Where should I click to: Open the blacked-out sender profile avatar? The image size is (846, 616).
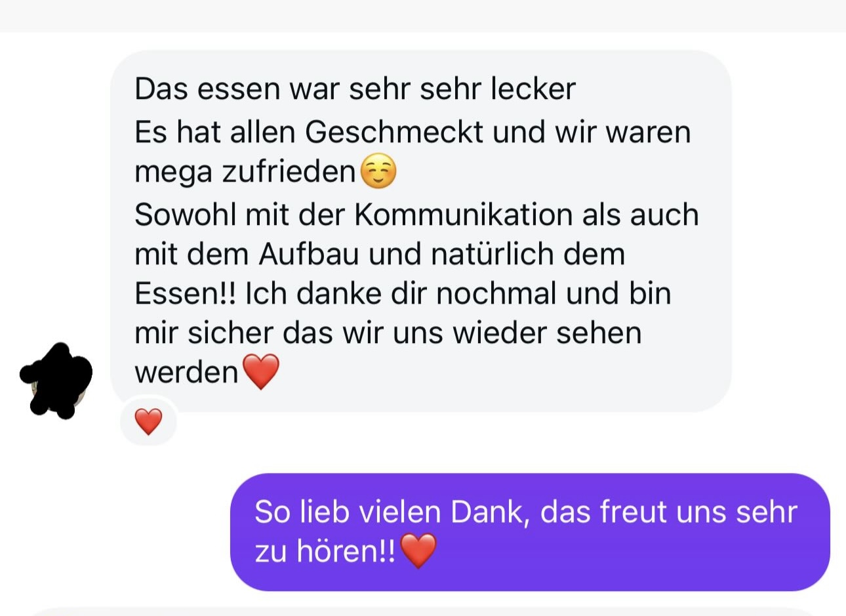pos(56,380)
